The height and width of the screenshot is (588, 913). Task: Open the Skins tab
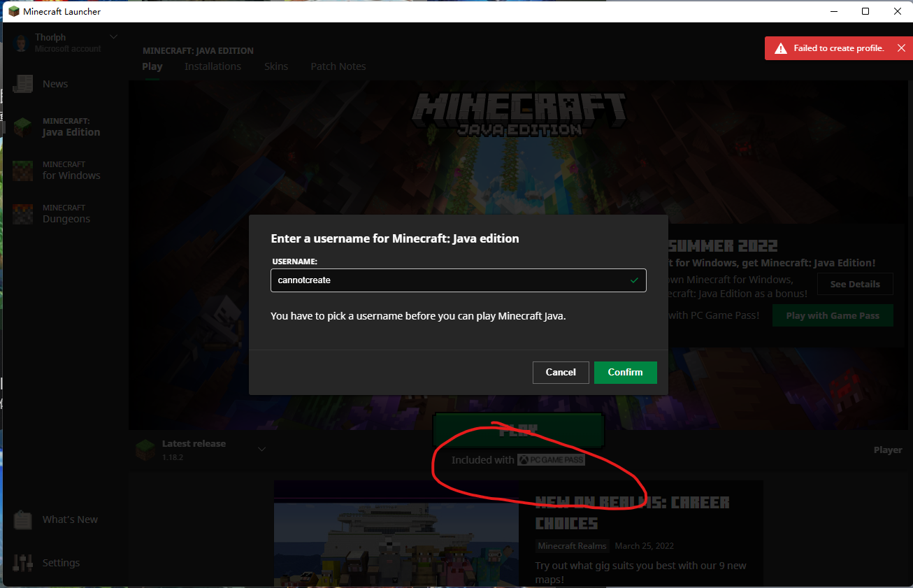(x=276, y=66)
